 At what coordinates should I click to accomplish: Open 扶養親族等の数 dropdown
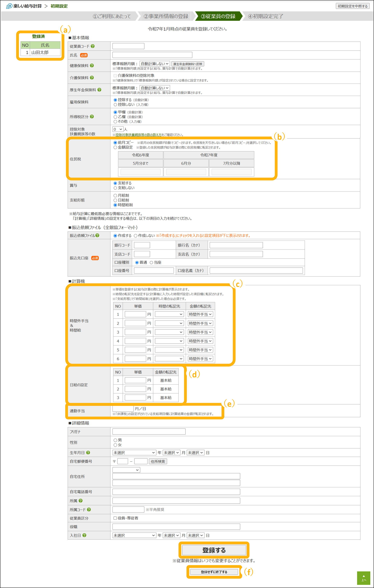(x=118, y=129)
